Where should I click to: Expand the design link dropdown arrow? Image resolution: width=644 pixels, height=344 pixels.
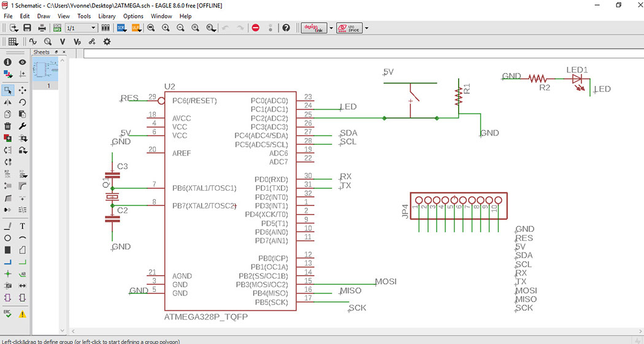[331, 28]
